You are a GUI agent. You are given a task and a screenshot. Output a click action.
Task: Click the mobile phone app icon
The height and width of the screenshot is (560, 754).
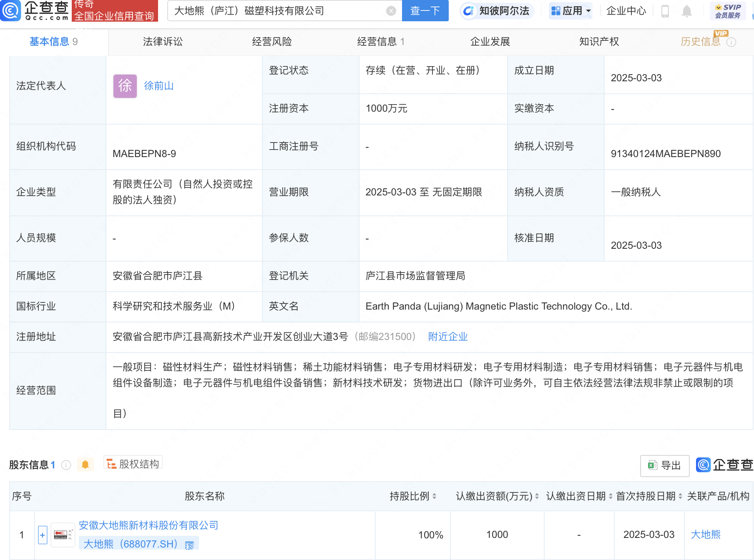pos(665,11)
